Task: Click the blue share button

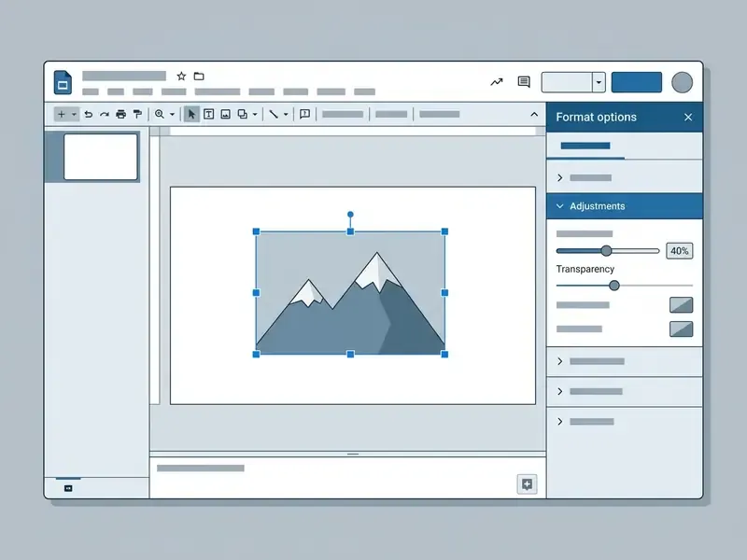Action: [x=637, y=82]
